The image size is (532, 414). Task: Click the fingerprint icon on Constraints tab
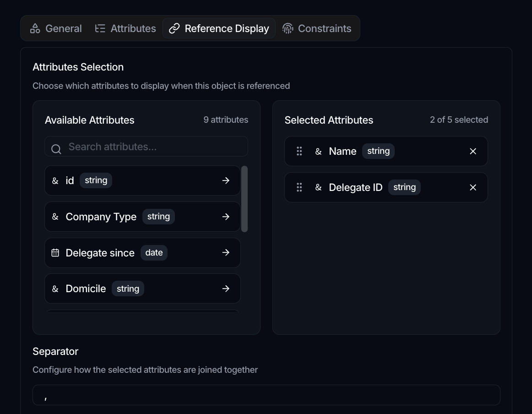click(x=288, y=28)
